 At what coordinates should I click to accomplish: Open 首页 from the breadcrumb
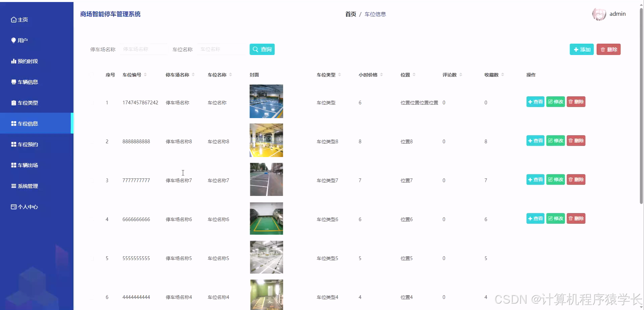click(350, 14)
